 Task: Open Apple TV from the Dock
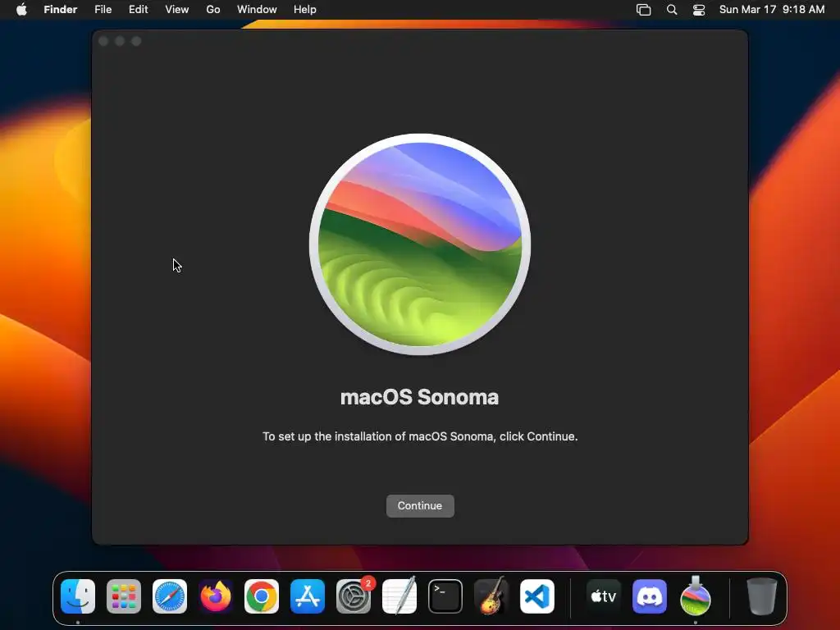click(604, 596)
